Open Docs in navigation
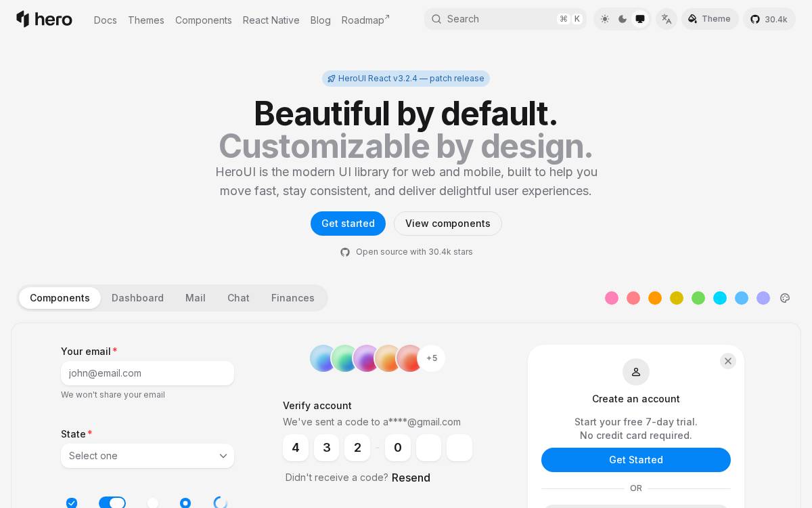The width and height of the screenshot is (812, 508). (106, 20)
